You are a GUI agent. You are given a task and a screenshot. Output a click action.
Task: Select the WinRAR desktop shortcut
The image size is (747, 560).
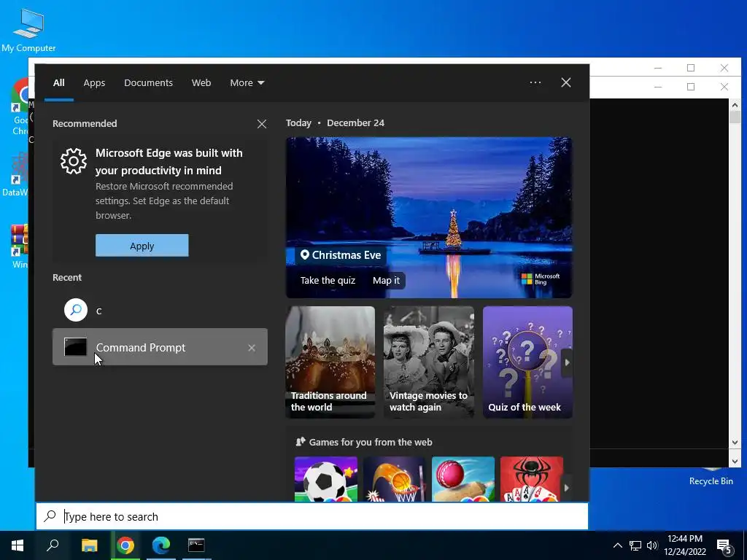pos(19,246)
